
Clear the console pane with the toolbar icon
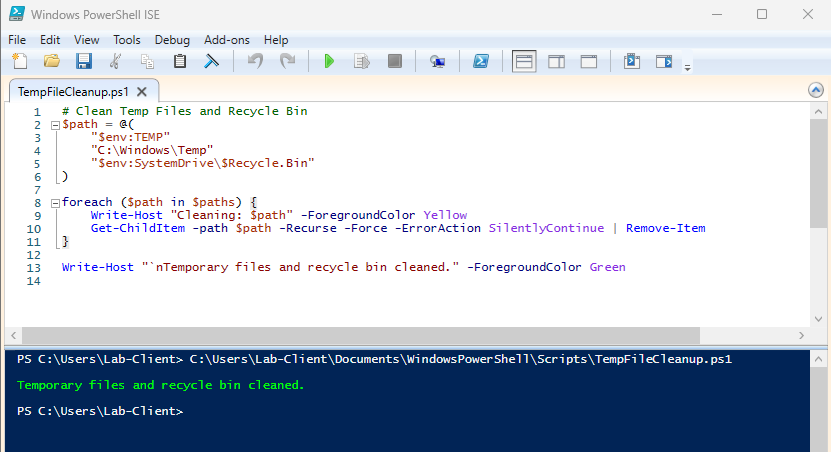(211, 61)
